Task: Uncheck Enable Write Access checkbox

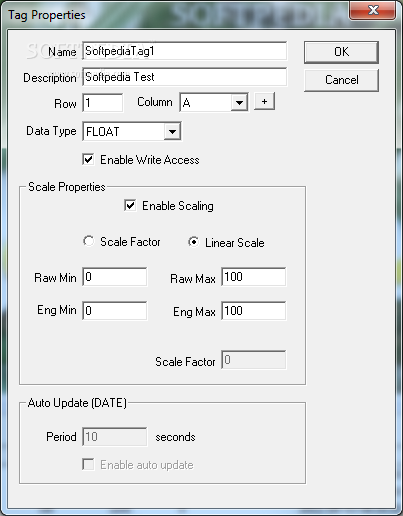Action: [x=88, y=160]
